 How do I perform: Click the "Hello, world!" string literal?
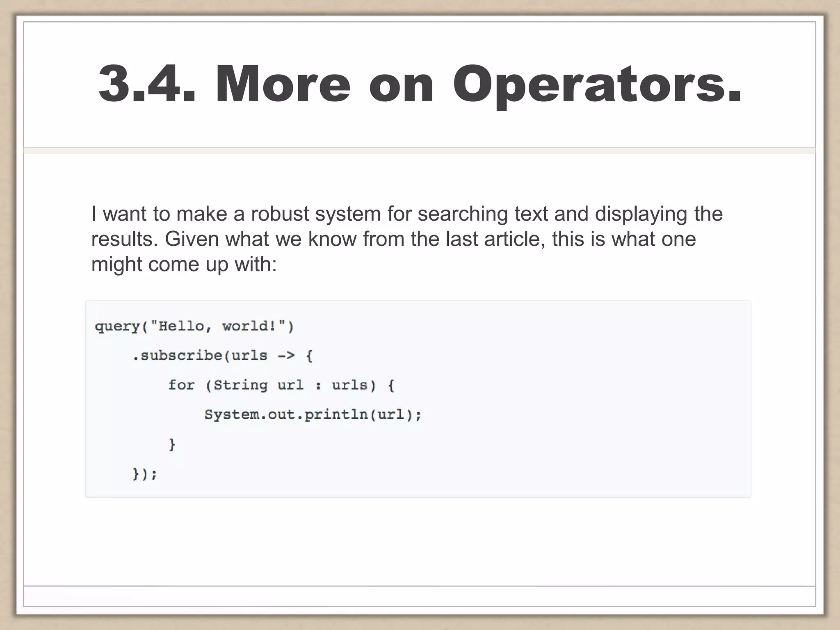[x=218, y=326]
